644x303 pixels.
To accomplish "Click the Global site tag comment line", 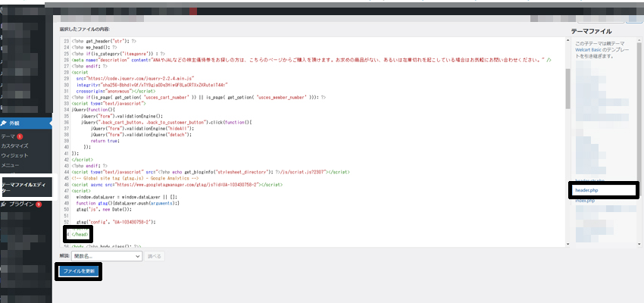I will click(x=135, y=179).
